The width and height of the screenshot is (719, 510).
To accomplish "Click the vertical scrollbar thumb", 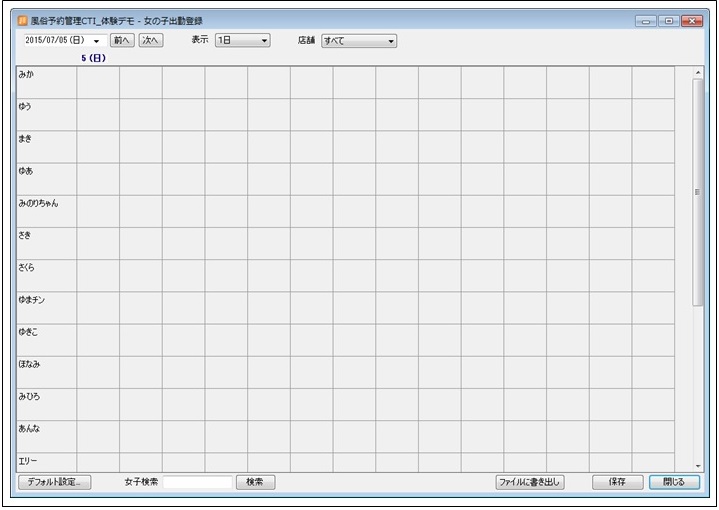I will [697, 190].
